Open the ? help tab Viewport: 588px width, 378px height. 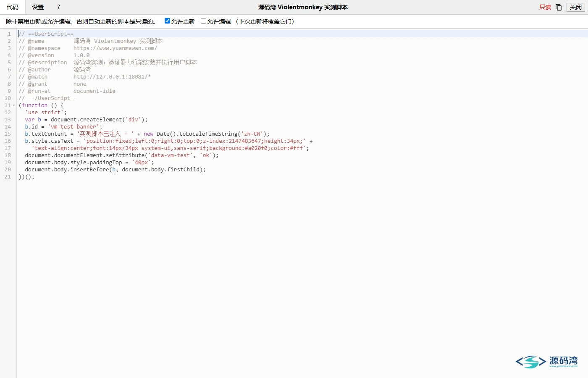click(58, 7)
